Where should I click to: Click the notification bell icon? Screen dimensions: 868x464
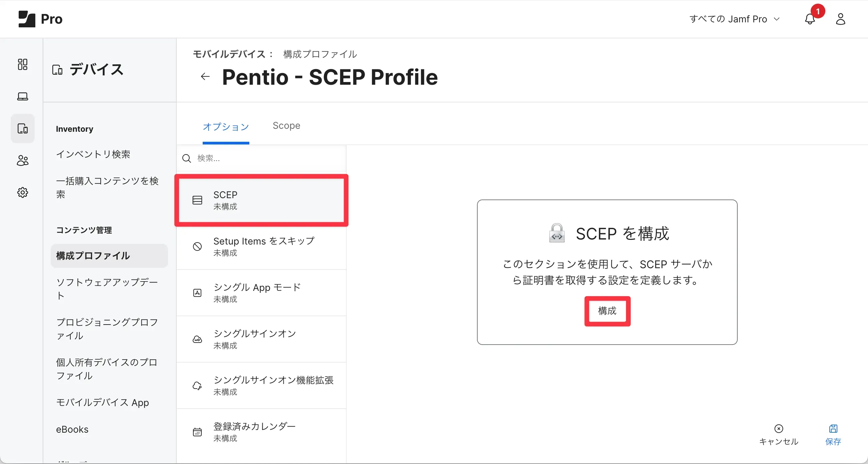tap(810, 19)
